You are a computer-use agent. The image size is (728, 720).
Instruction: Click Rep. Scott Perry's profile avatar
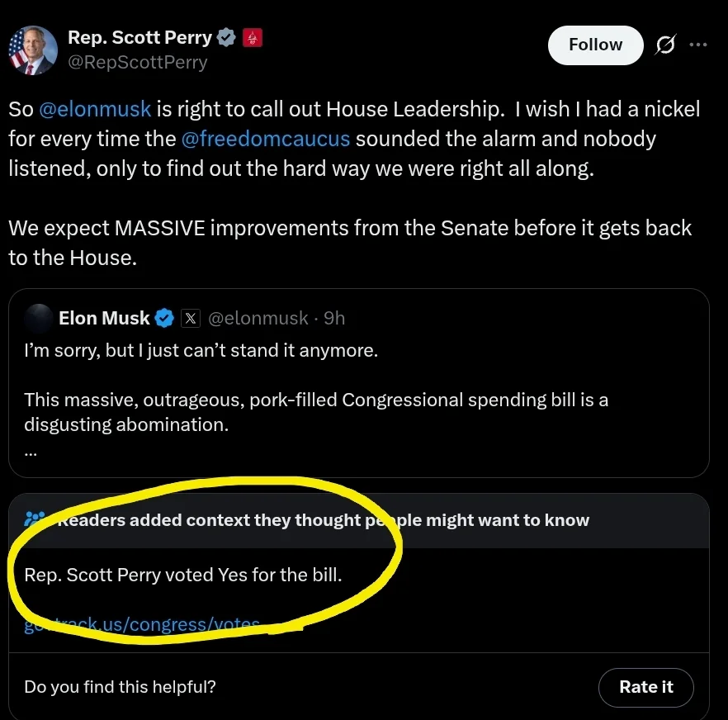tap(33, 51)
